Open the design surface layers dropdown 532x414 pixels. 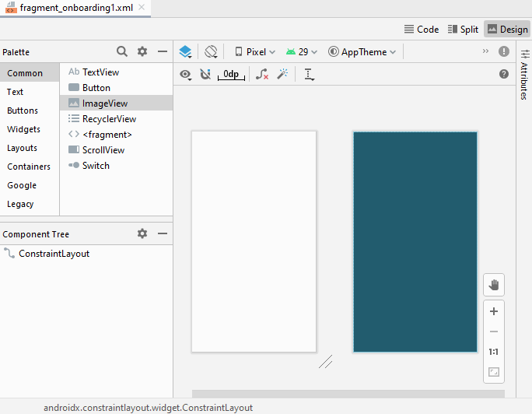point(185,52)
